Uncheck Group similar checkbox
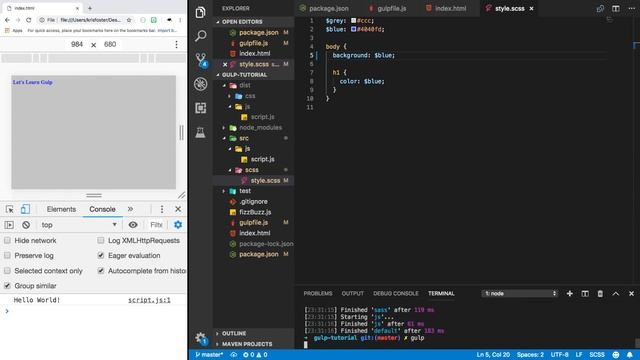Viewport: 640px width, 360px height. (7, 286)
